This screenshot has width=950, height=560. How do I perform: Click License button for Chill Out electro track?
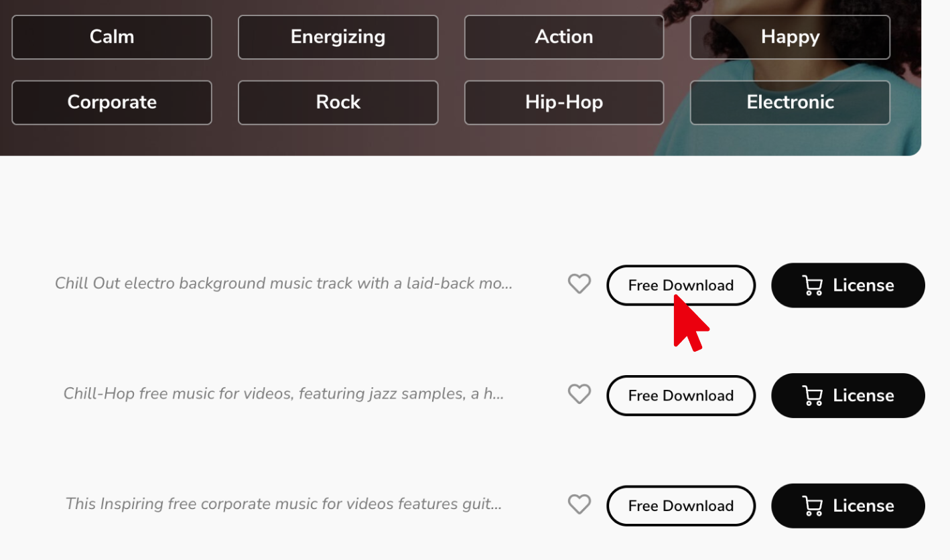pyautogui.click(x=848, y=285)
